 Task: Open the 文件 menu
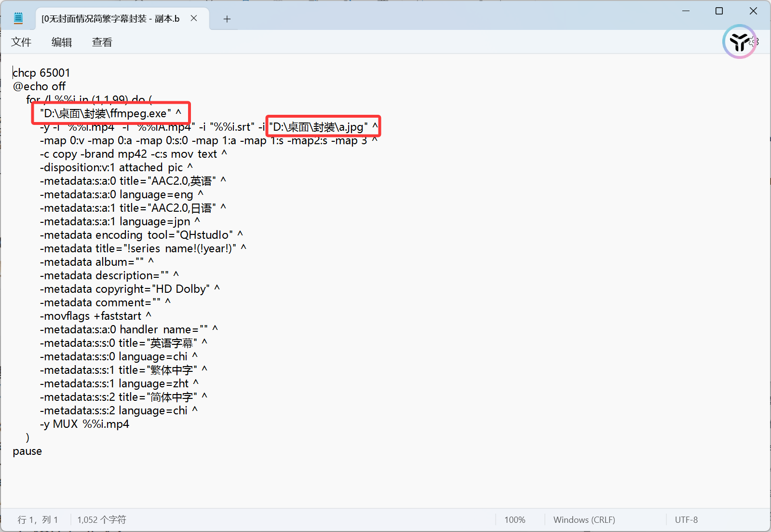[x=21, y=42]
